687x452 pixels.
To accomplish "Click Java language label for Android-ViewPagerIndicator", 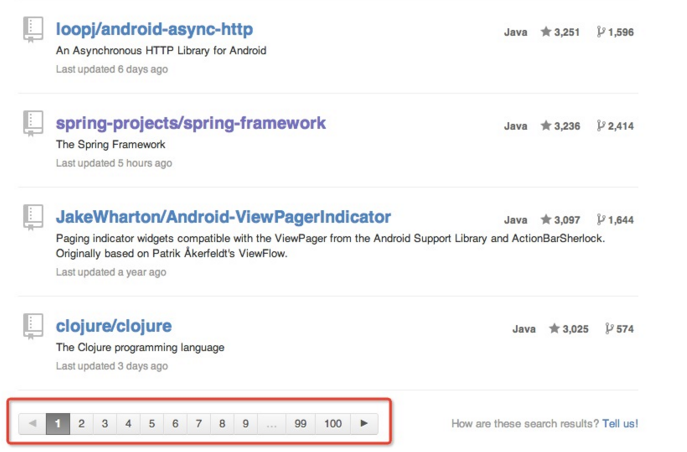I will [516, 220].
